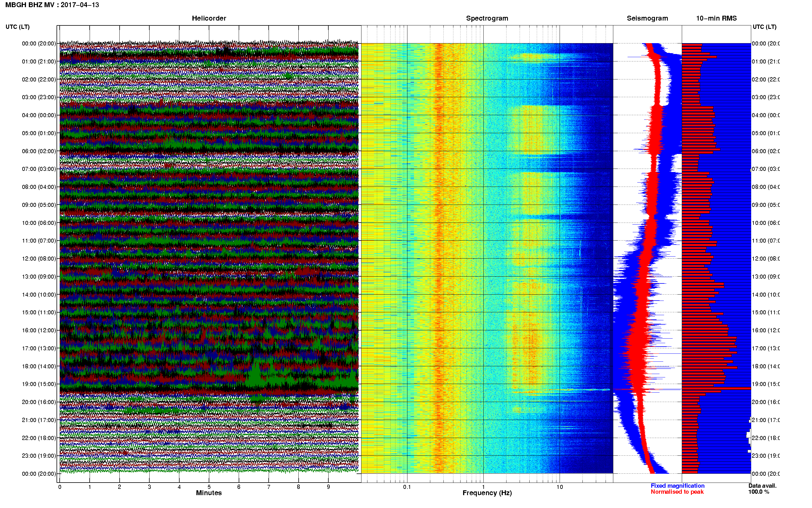This screenshot has width=812, height=508.
Task: Click the 'Fixed magnification' legend text
Action: (x=678, y=486)
